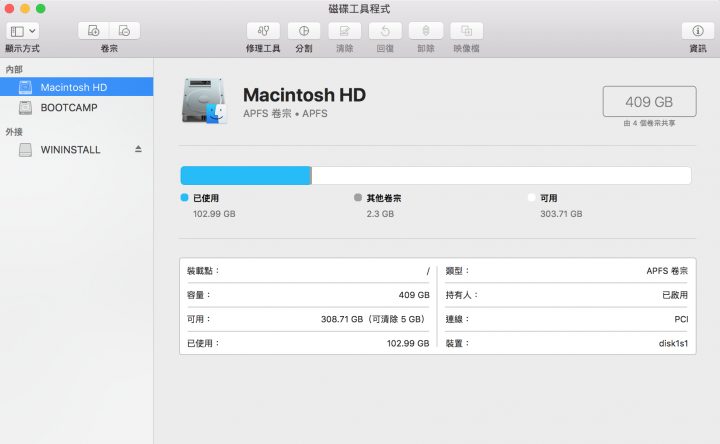Click the 類型 APFS 卷宗 value

[x=667, y=271]
